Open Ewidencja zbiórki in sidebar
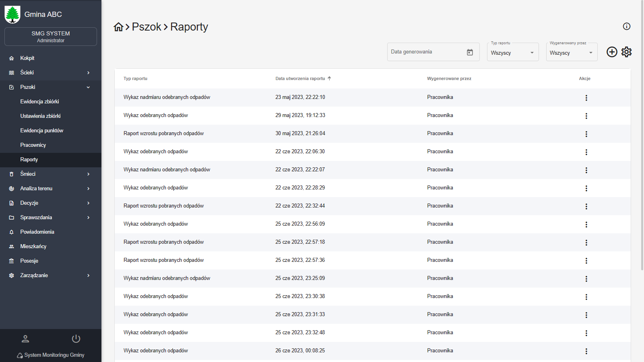644x362 pixels. (x=39, y=102)
